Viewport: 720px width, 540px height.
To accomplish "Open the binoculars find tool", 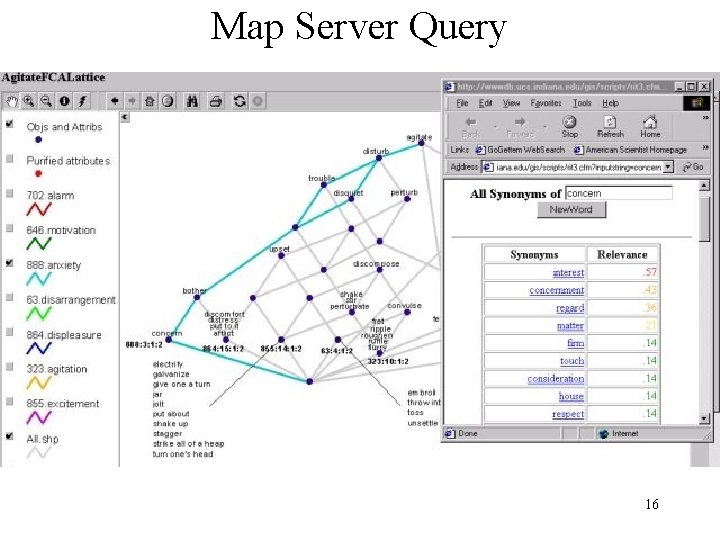I will coord(192,101).
